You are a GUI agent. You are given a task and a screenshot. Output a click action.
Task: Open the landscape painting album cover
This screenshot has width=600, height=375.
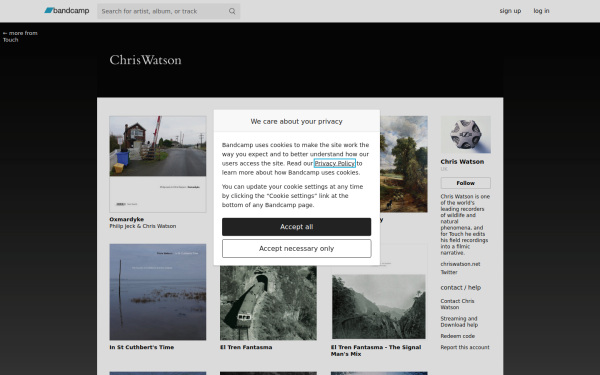point(404,164)
